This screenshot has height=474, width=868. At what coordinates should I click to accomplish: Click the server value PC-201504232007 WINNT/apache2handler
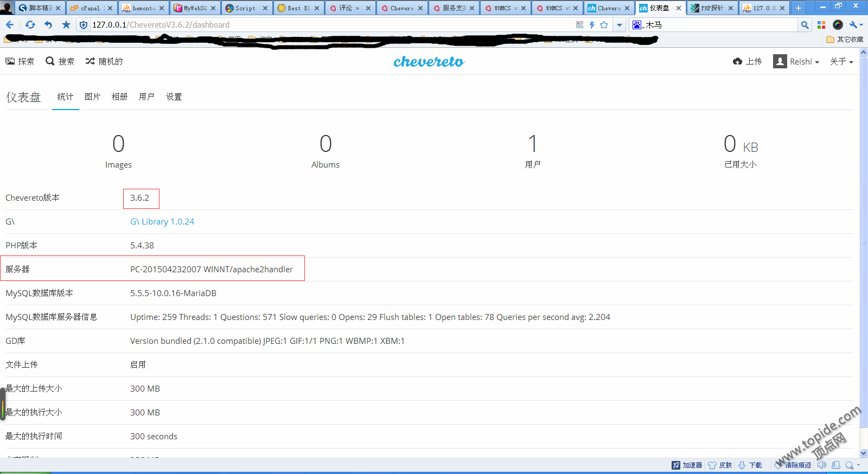212,269
